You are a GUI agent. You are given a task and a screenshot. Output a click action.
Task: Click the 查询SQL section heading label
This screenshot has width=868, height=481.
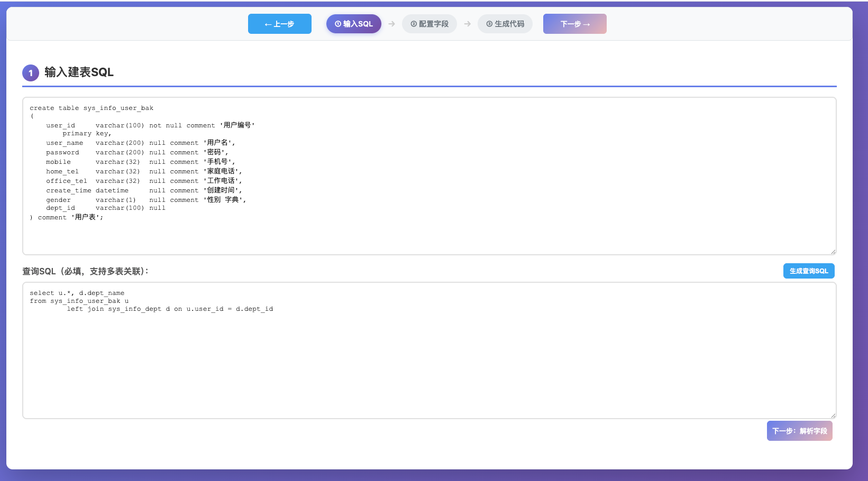pyautogui.click(x=85, y=271)
